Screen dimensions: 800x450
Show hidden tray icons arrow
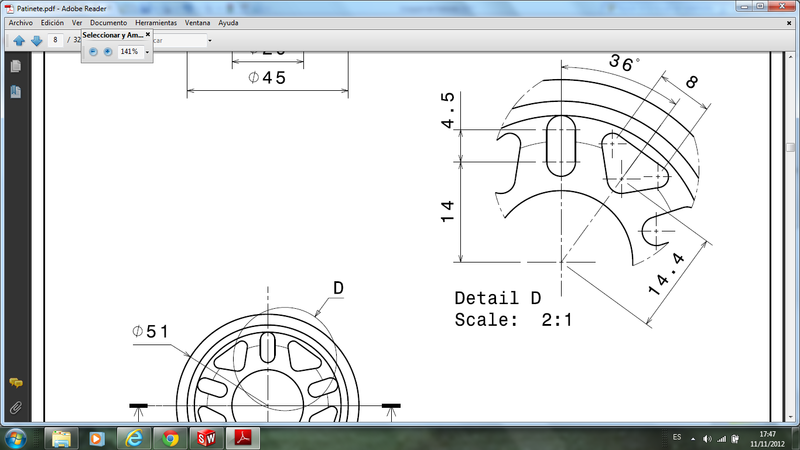click(x=693, y=439)
